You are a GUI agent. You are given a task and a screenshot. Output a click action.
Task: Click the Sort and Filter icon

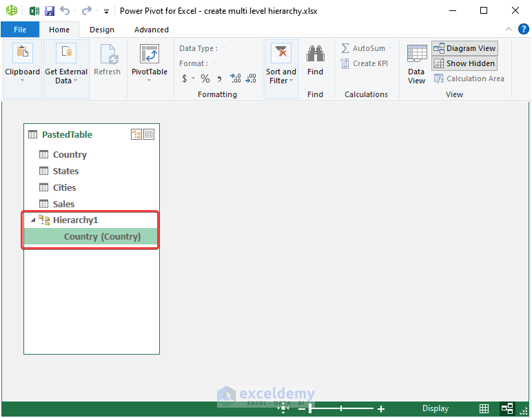click(x=281, y=53)
